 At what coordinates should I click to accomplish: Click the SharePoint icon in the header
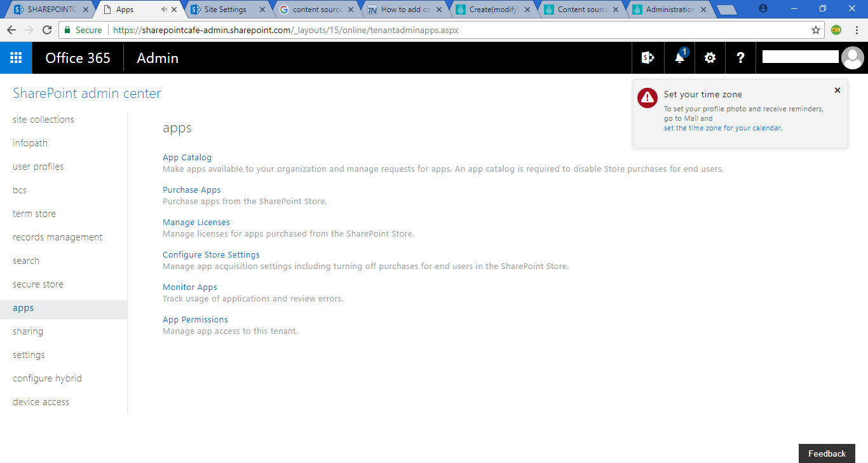pos(648,58)
